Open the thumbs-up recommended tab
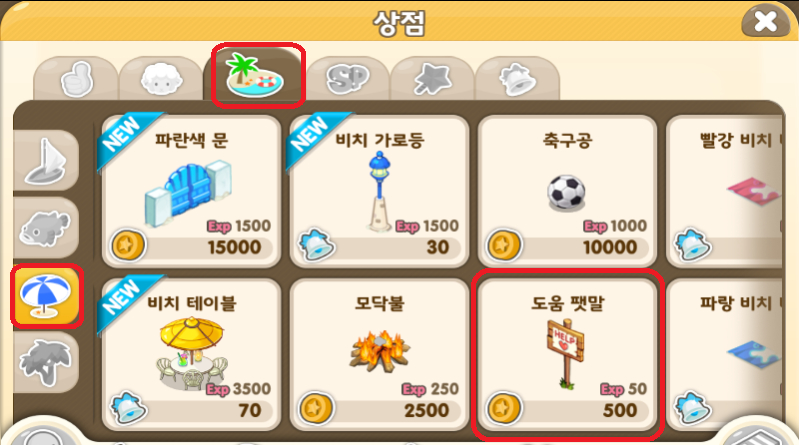The height and width of the screenshot is (445, 799). (x=76, y=79)
